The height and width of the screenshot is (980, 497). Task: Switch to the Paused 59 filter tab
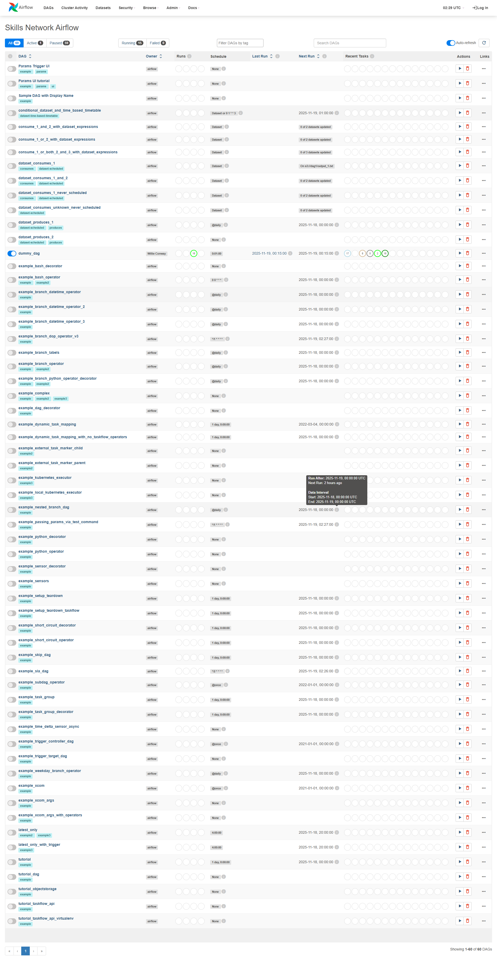coord(59,43)
